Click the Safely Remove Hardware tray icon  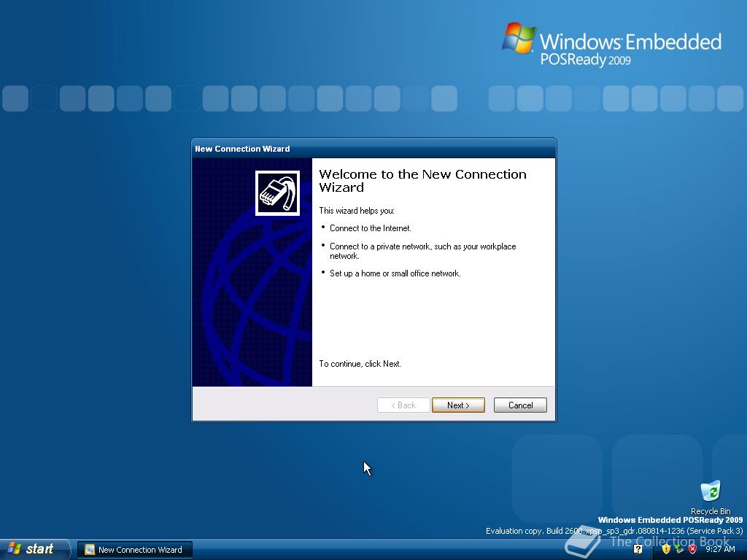point(679,549)
